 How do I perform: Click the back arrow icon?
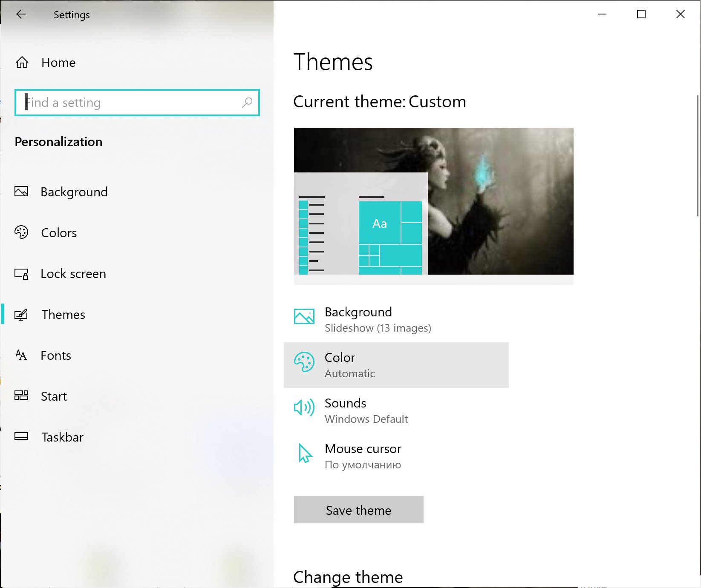point(21,14)
